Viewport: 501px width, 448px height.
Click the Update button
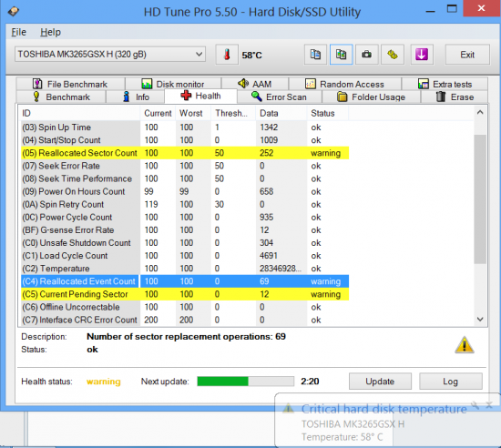pos(380,382)
